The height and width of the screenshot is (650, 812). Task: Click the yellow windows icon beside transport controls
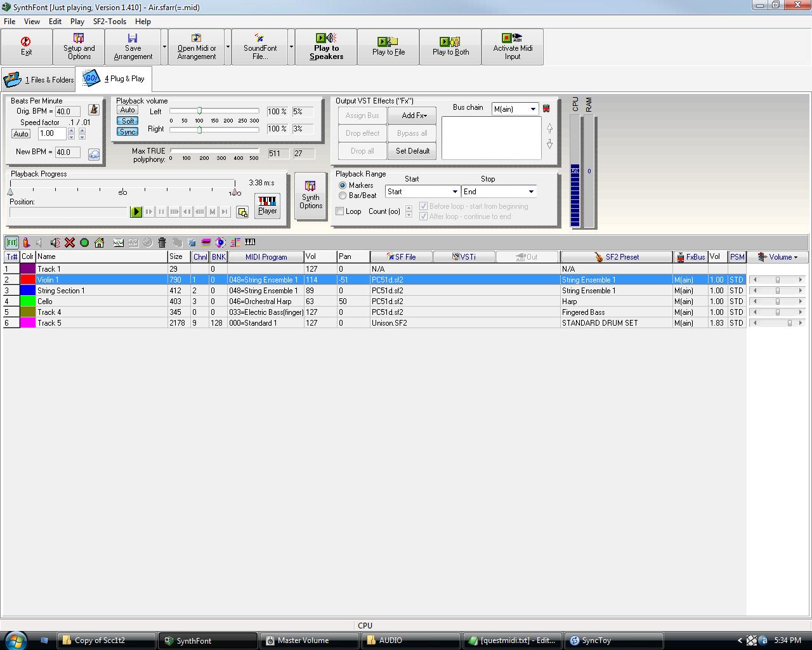tap(242, 212)
